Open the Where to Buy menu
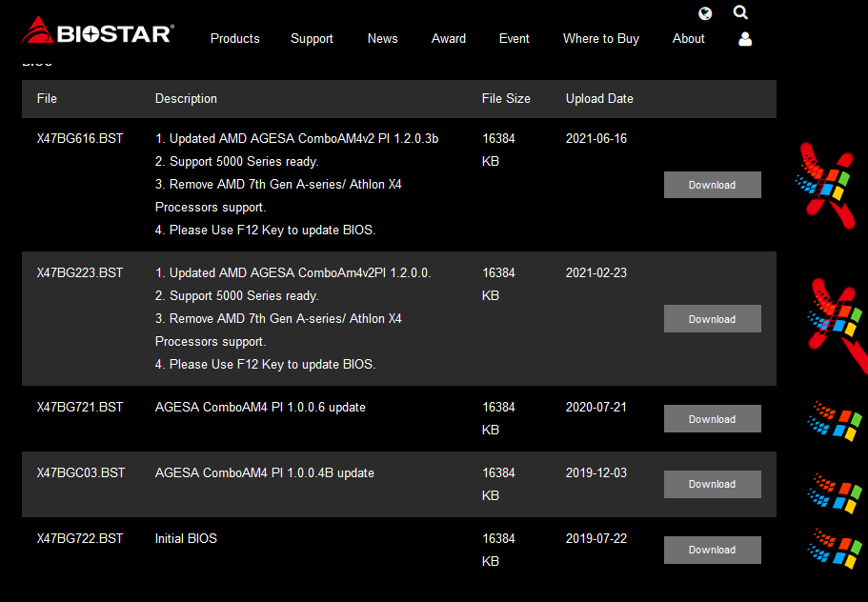868x602 pixels. 601,39
